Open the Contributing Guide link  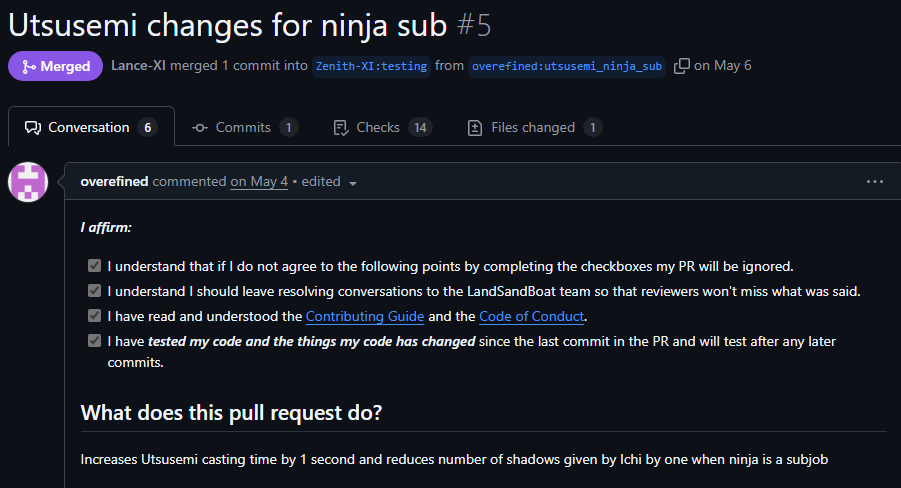(x=365, y=316)
